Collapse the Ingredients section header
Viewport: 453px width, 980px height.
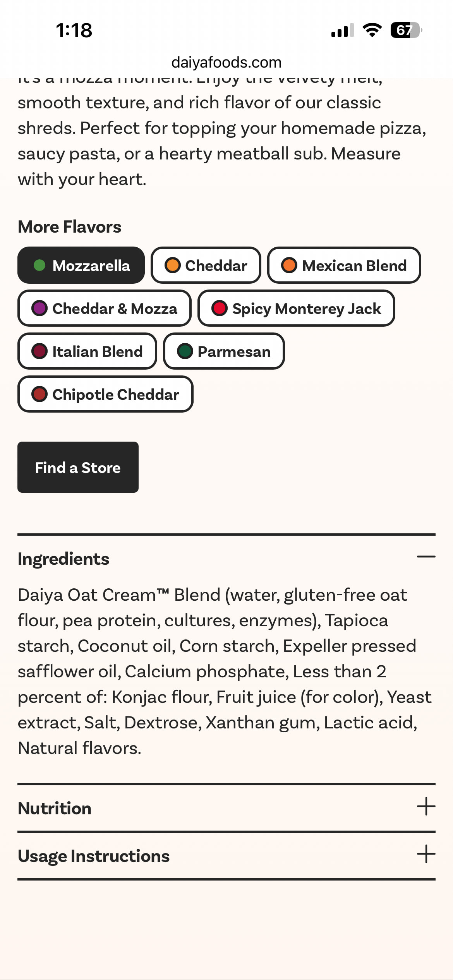63,559
